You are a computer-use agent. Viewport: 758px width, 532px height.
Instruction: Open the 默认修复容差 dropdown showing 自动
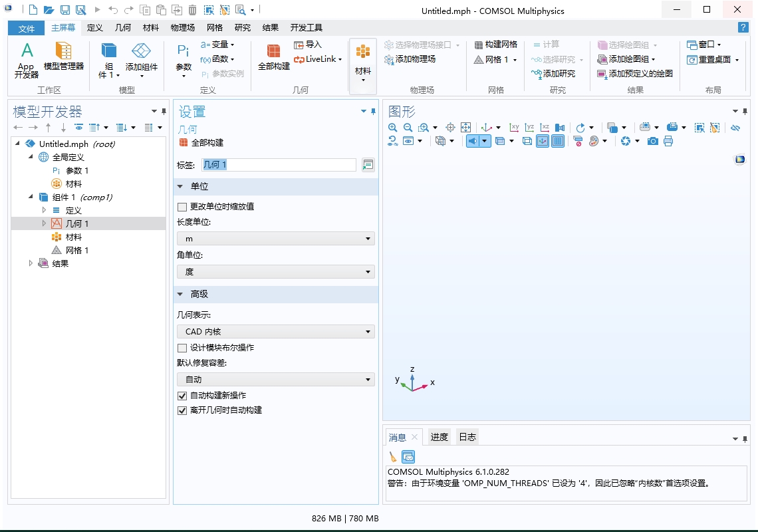(x=275, y=380)
